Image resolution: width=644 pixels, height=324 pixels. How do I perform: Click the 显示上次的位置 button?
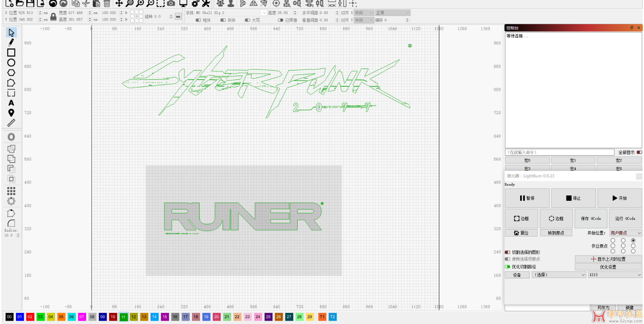pyautogui.click(x=608, y=259)
